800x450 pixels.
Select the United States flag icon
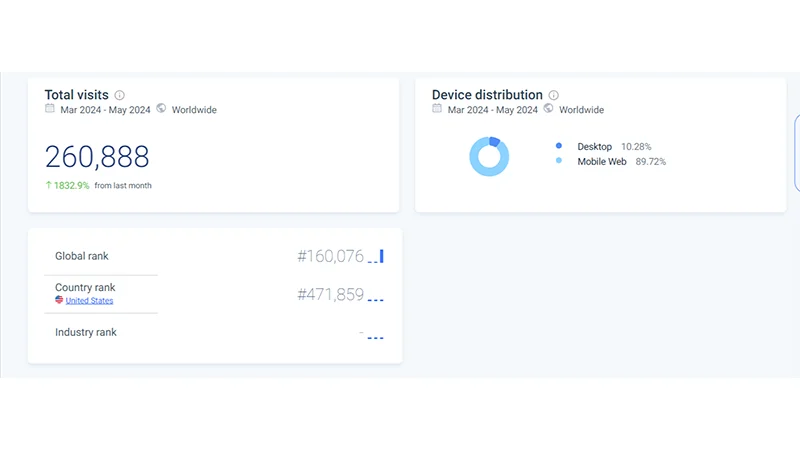coord(59,299)
